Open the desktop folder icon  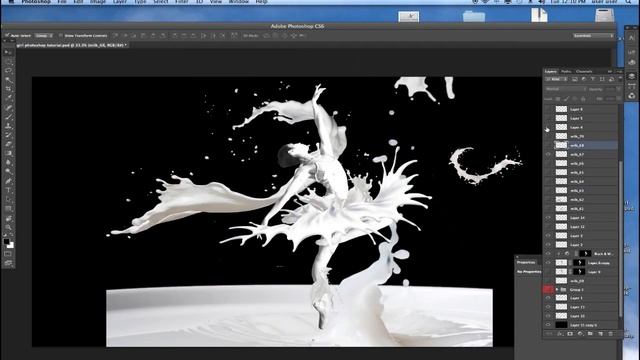(474, 16)
